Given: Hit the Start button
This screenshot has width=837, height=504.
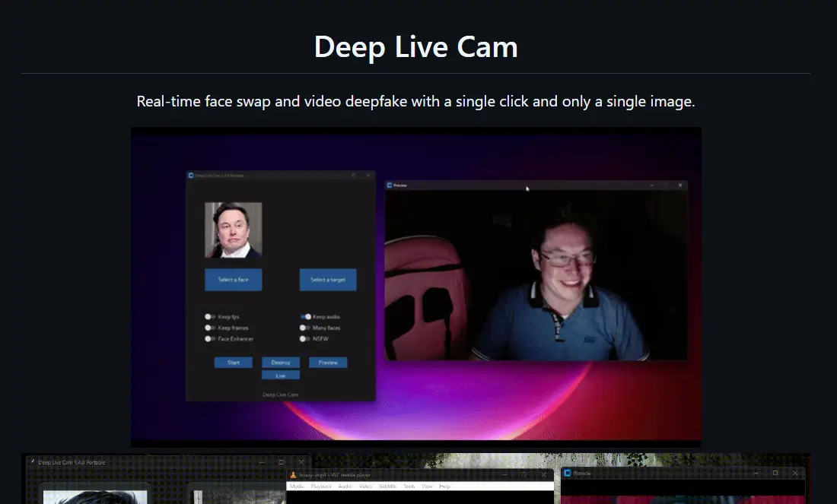Looking at the screenshot, I should tap(234, 363).
